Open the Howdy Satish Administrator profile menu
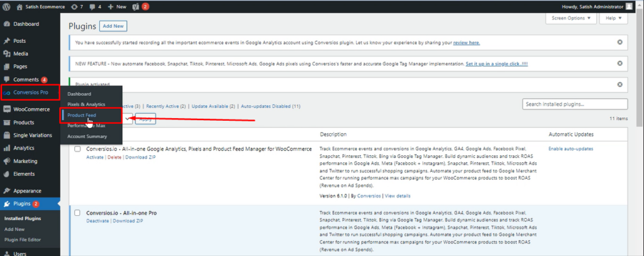The image size is (644, 256). (597, 6)
